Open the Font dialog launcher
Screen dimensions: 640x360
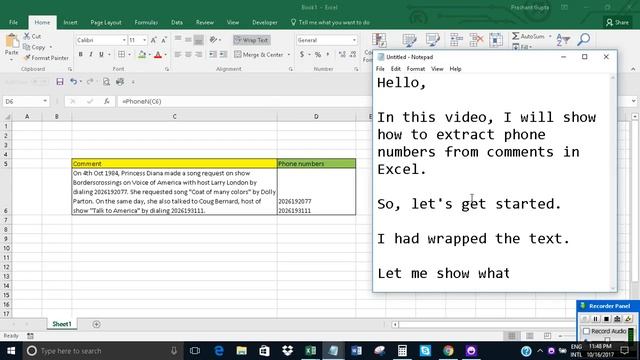coord(167,69)
